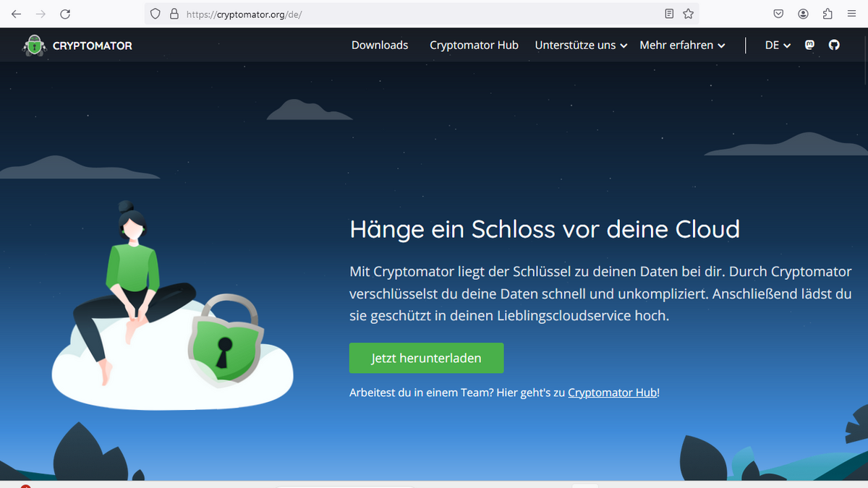Click the Pocket save icon
This screenshot has width=868, height=488.
(x=778, y=14)
